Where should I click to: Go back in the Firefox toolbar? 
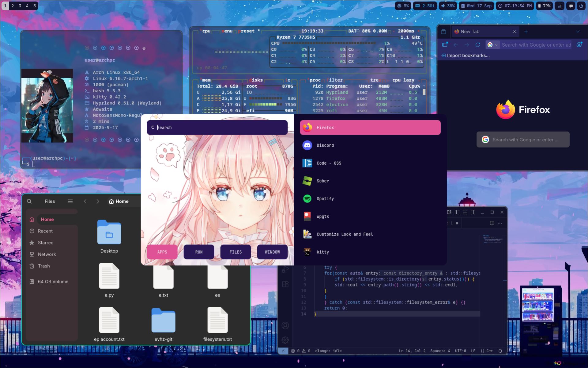456,45
